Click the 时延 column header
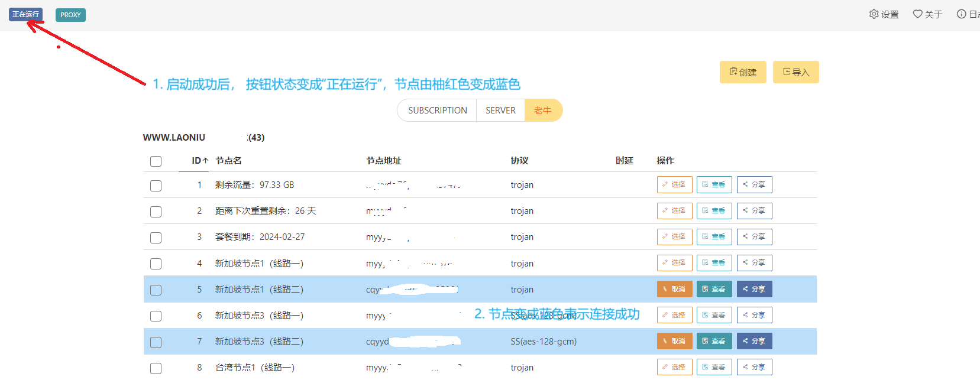Image resolution: width=980 pixels, height=380 pixels. point(624,161)
